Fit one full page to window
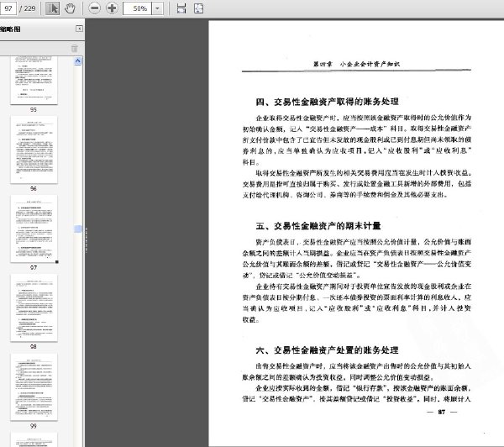Image resolution: width=504 pixels, height=447 pixels. click(198, 8)
